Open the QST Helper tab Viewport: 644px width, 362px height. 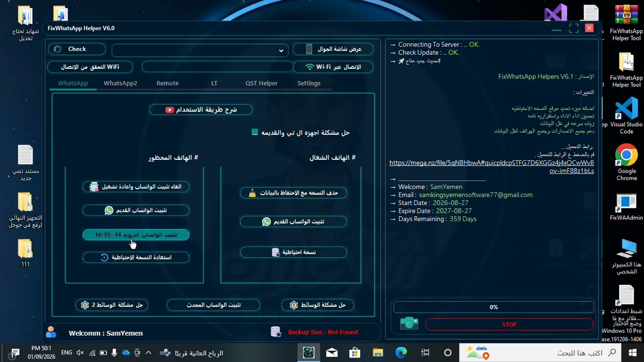[x=262, y=83]
